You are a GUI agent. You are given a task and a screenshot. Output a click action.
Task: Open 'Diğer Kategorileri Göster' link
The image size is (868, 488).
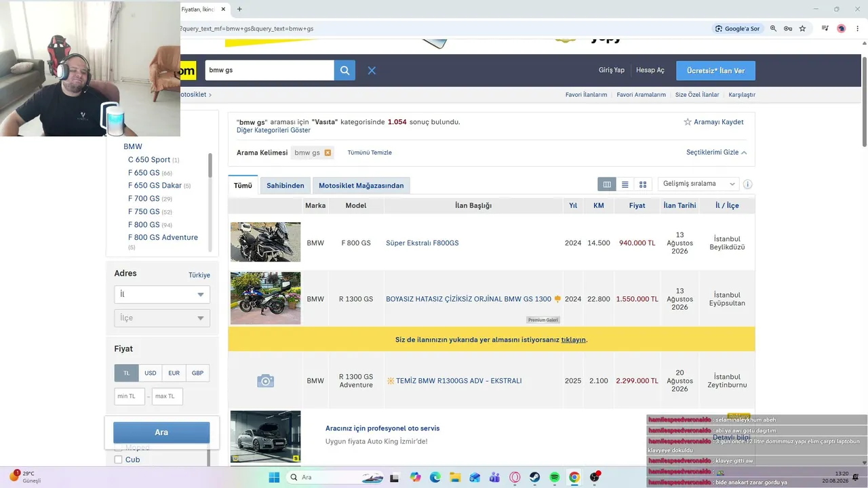click(x=273, y=130)
